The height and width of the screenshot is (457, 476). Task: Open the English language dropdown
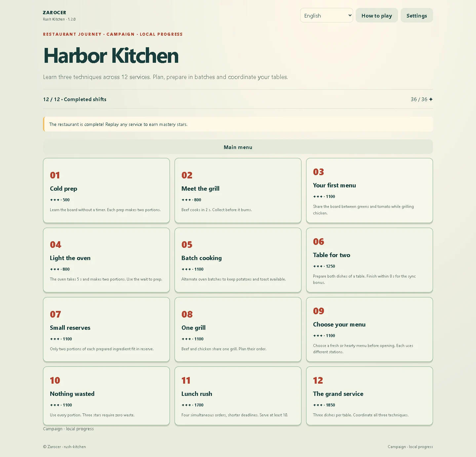coord(326,16)
